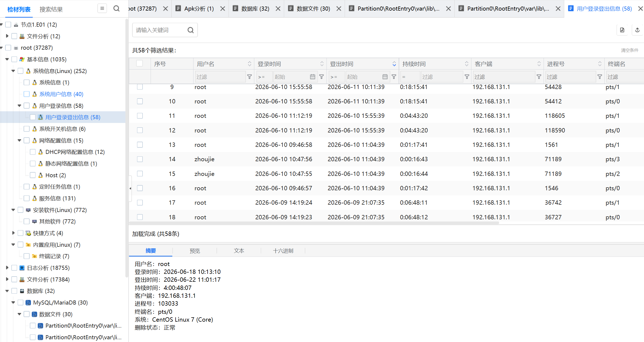Click the export document icon at top right
644x342 pixels.
point(622,30)
